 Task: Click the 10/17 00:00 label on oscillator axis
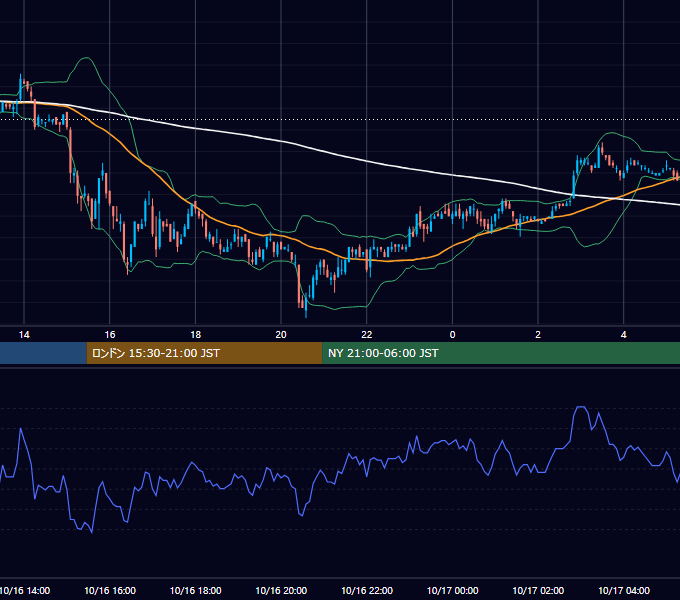click(452, 590)
